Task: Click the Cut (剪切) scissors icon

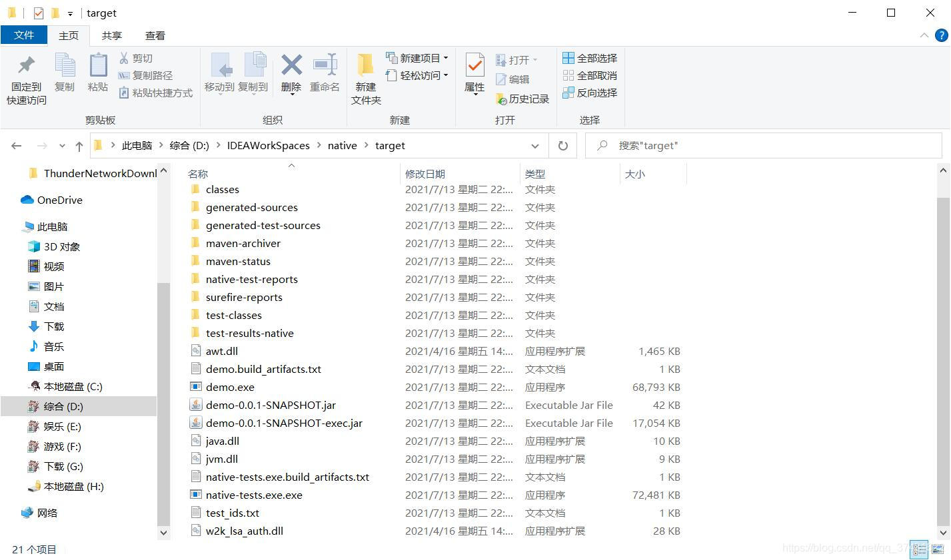Action: coord(124,58)
